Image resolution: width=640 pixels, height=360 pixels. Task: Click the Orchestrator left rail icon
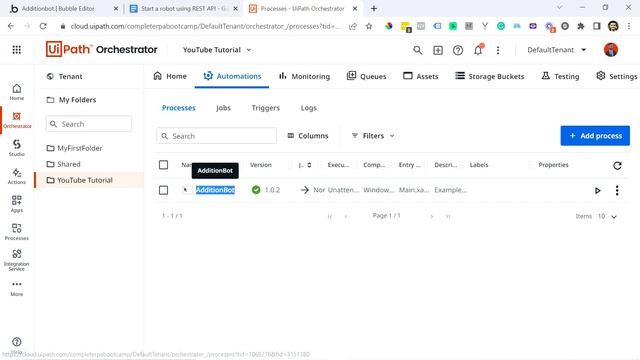click(17, 120)
